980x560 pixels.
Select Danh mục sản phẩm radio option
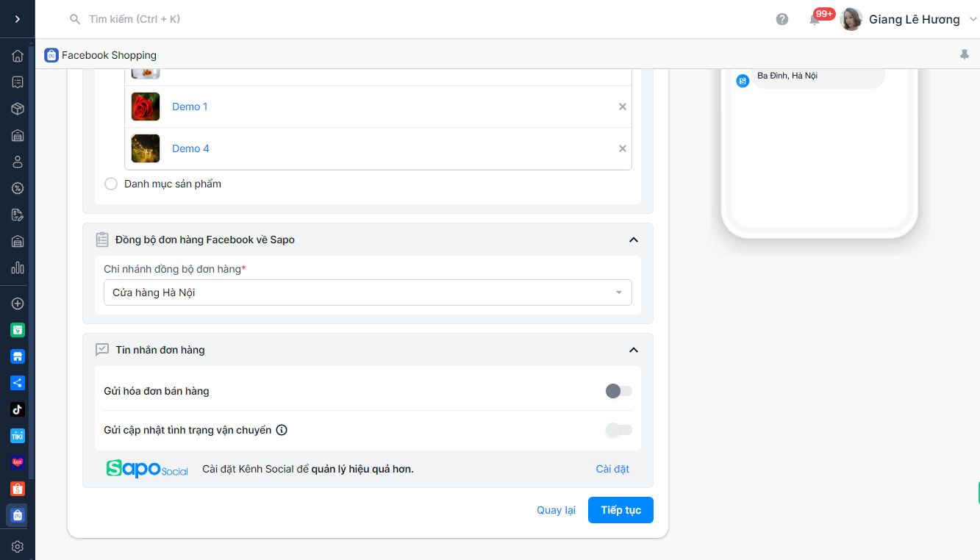click(x=111, y=184)
